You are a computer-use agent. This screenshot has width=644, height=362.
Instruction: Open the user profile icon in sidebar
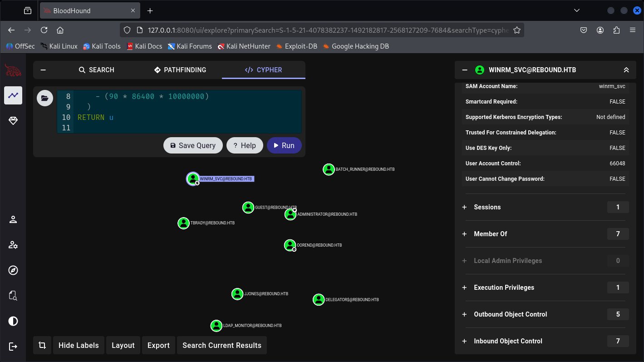[13, 220]
